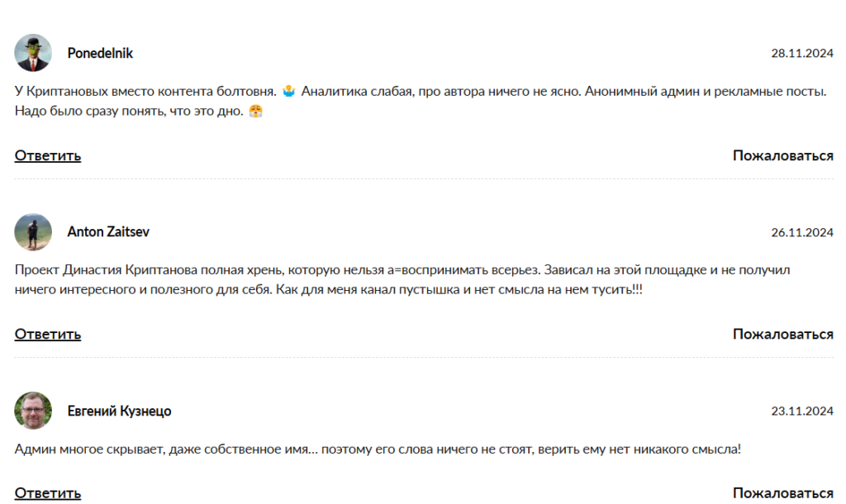The width and height of the screenshot is (846, 504).
Task: Open the Anton Zaitsev author name
Action: pos(108,232)
